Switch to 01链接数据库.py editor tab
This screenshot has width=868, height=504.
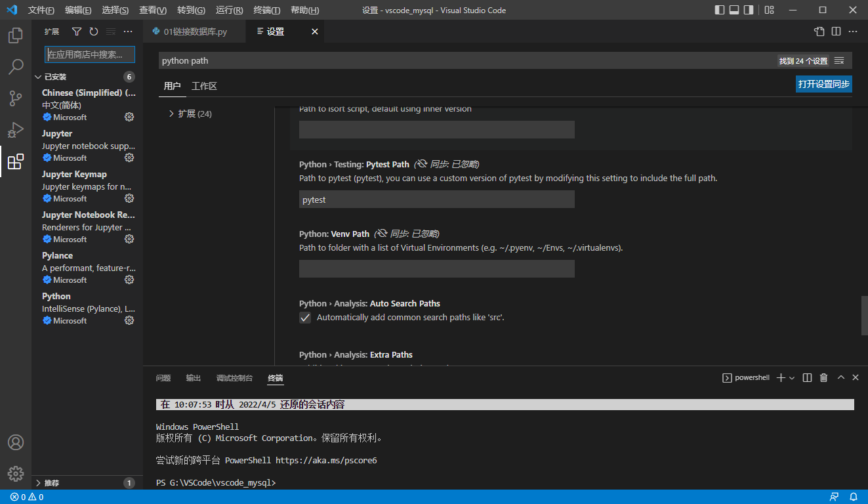pos(195,31)
